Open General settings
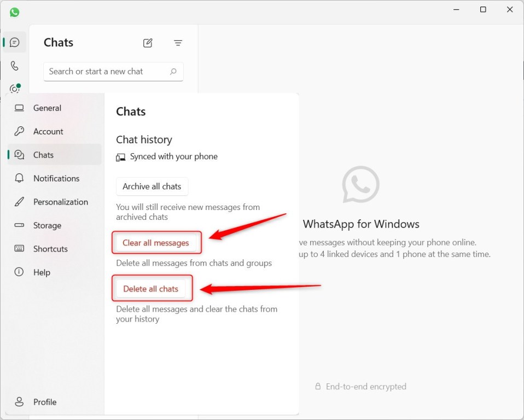Screen dimensions: 524x420 point(47,108)
